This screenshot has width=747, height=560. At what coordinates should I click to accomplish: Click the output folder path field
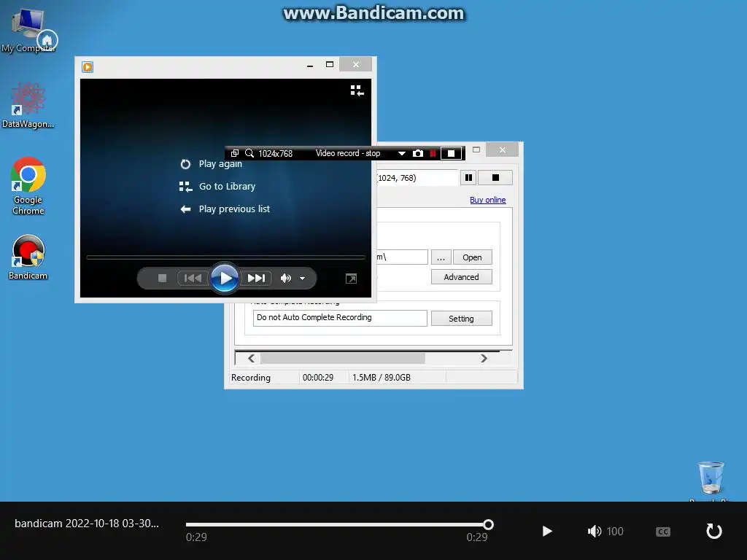[x=402, y=257]
